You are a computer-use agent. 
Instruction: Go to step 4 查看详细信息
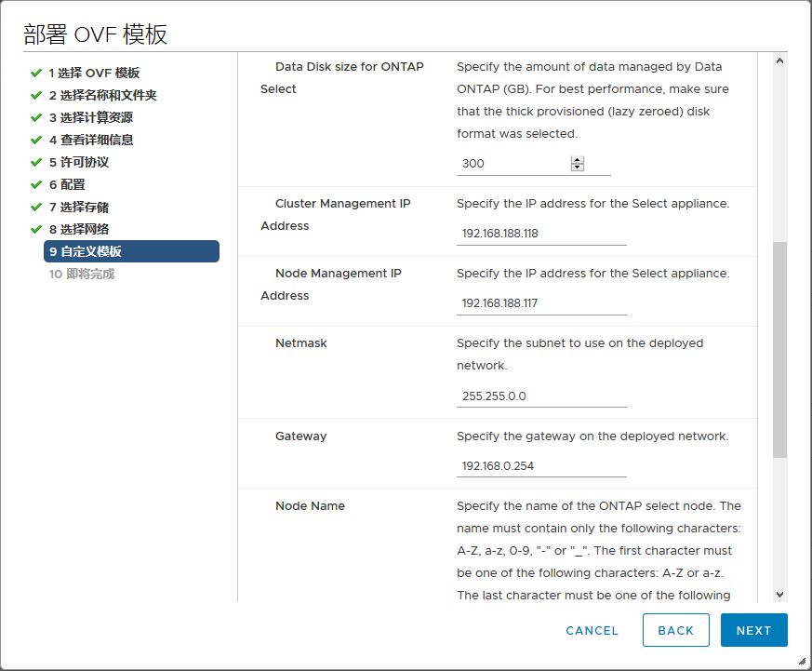pos(91,140)
